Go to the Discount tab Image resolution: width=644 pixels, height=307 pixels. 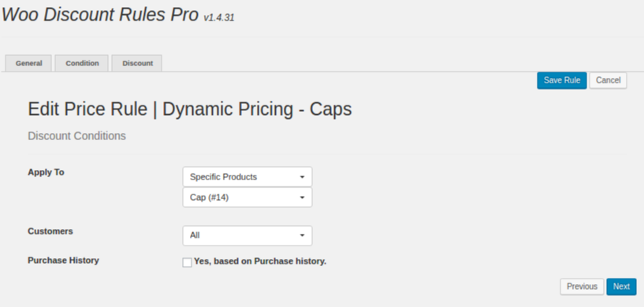tap(137, 63)
